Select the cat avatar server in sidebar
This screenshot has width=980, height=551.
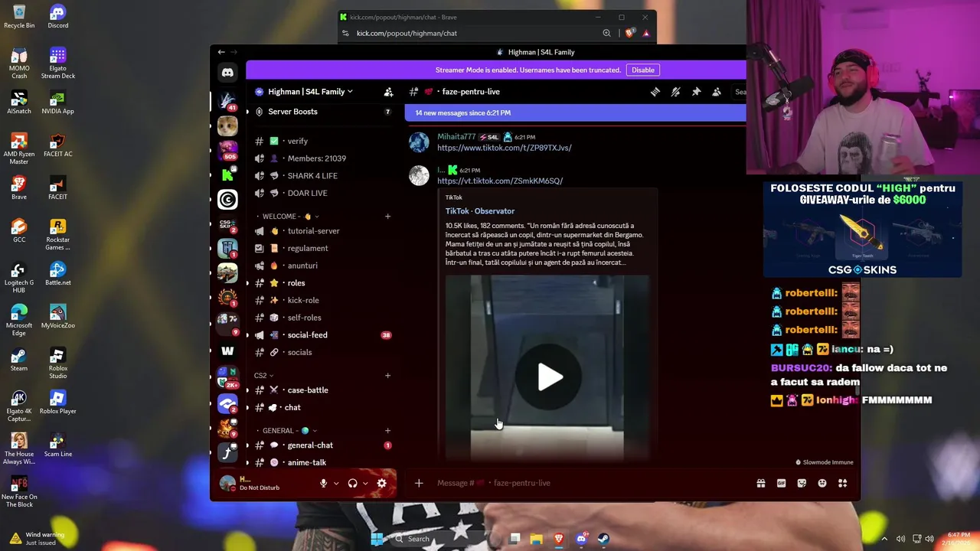(227, 126)
